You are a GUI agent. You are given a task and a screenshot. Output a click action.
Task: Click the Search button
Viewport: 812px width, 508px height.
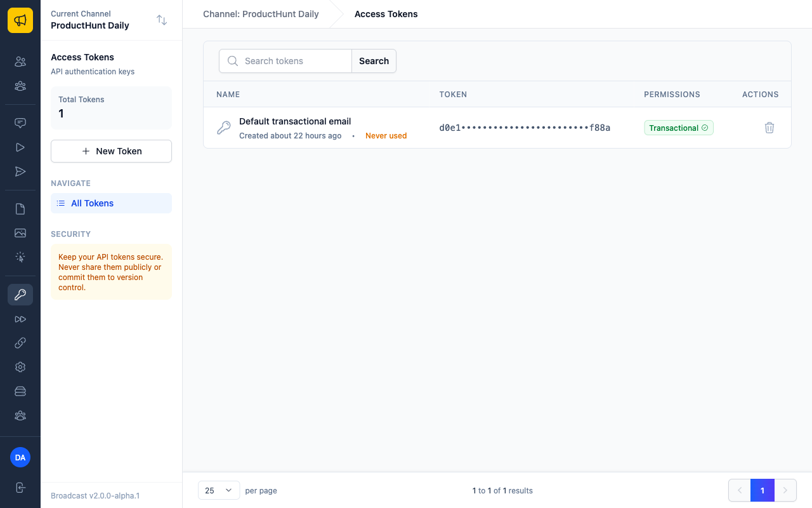(374, 61)
